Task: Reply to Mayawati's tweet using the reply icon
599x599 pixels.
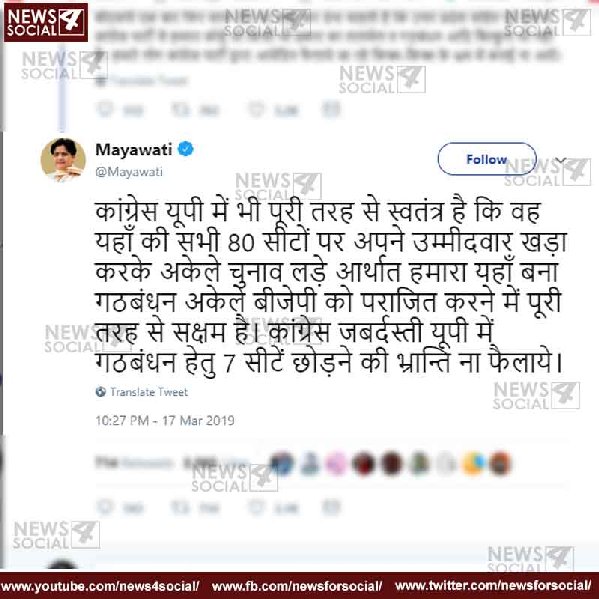Action: point(105,507)
